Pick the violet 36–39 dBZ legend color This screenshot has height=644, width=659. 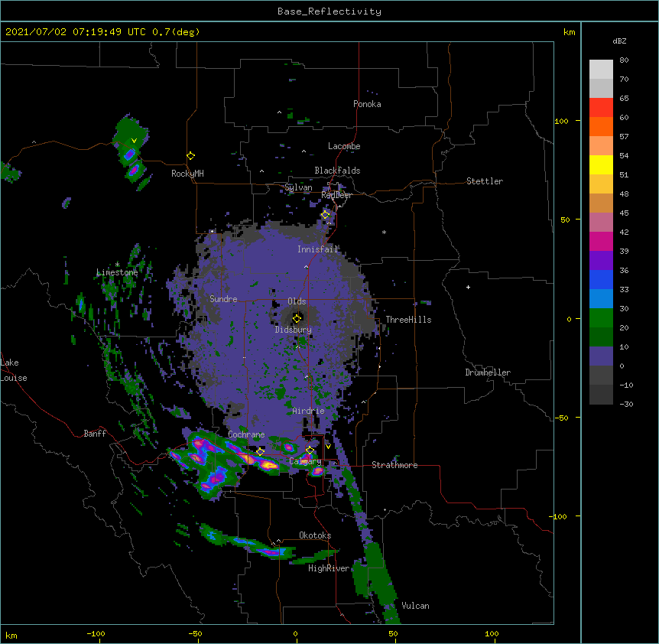coord(601,261)
